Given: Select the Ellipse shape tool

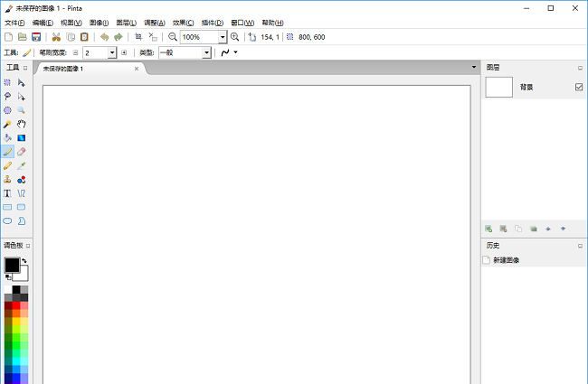Looking at the screenshot, I should click(x=8, y=220).
